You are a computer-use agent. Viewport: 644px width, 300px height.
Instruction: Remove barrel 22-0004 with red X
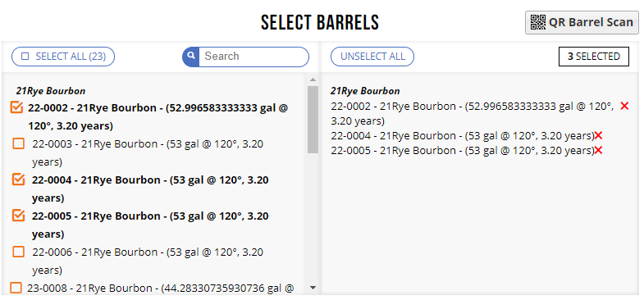tap(598, 135)
